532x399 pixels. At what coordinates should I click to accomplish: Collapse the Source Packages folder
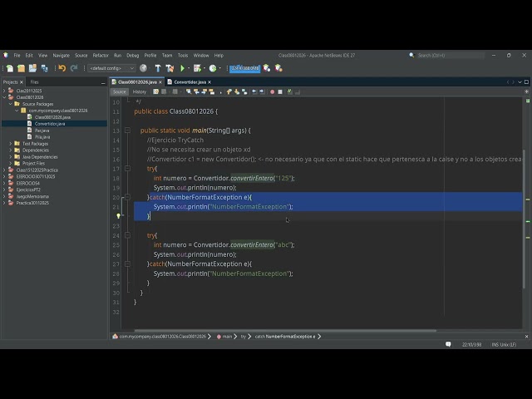[x=11, y=104]
